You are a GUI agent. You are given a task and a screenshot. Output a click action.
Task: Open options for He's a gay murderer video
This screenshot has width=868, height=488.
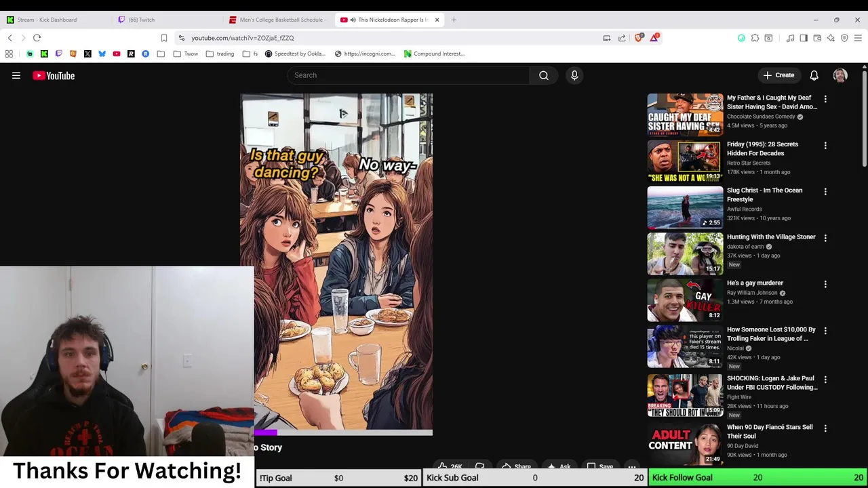[x=825, y=284]
